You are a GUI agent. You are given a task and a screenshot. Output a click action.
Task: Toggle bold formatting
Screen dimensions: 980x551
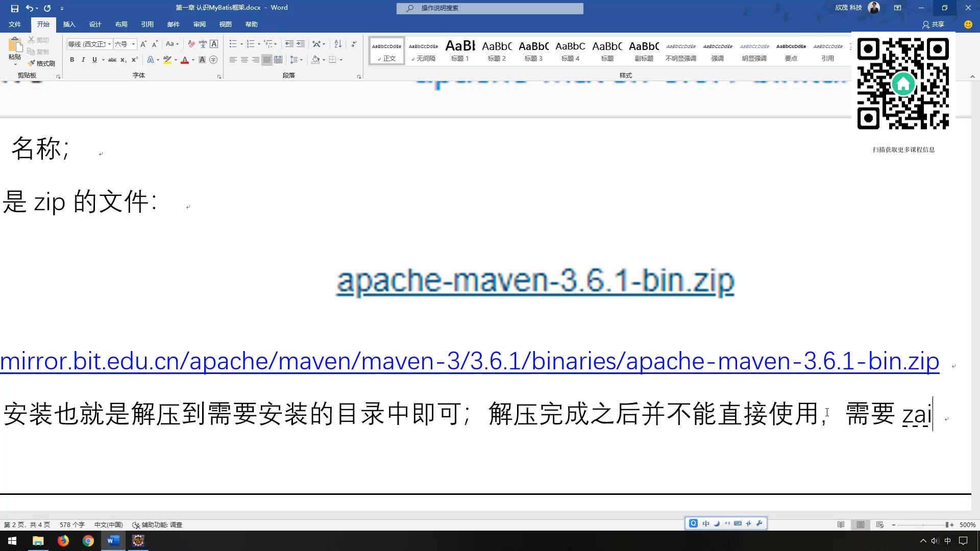[x=72, y=60]
